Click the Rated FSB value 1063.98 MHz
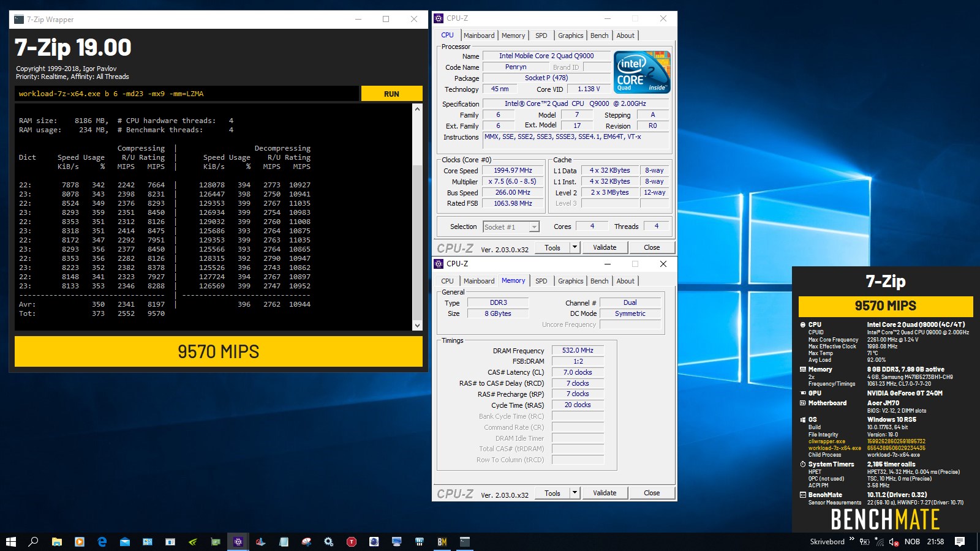Screen dimensions: 980x551 point(513,203)
